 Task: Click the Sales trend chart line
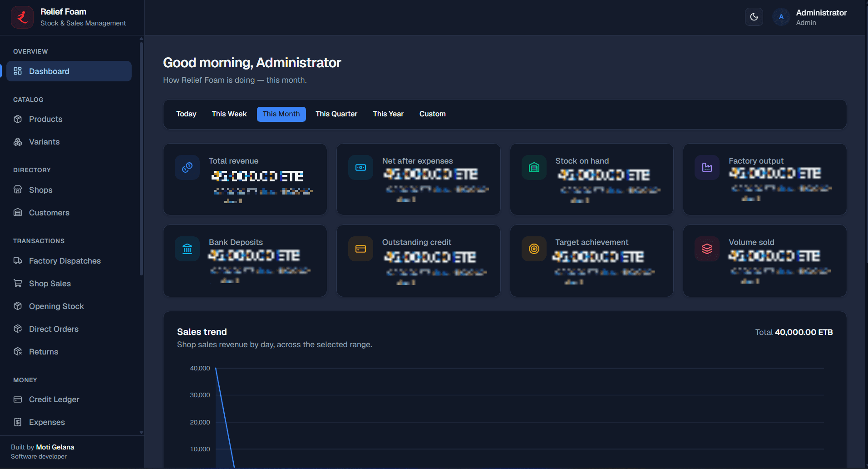click(x=225, y=417)
